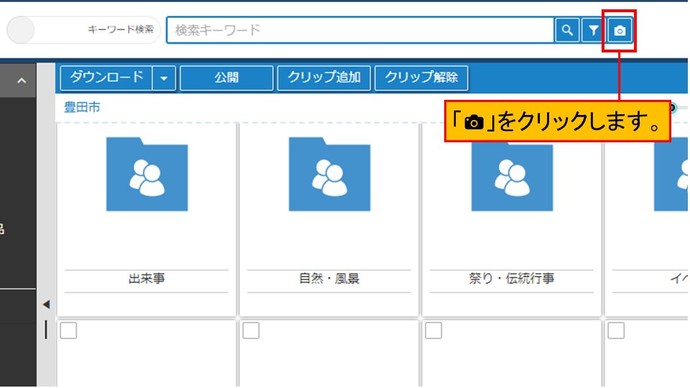Click the camera image search icon
This screenshot has height=388, width=690.
pyautogui.click(x=620, y=30)
